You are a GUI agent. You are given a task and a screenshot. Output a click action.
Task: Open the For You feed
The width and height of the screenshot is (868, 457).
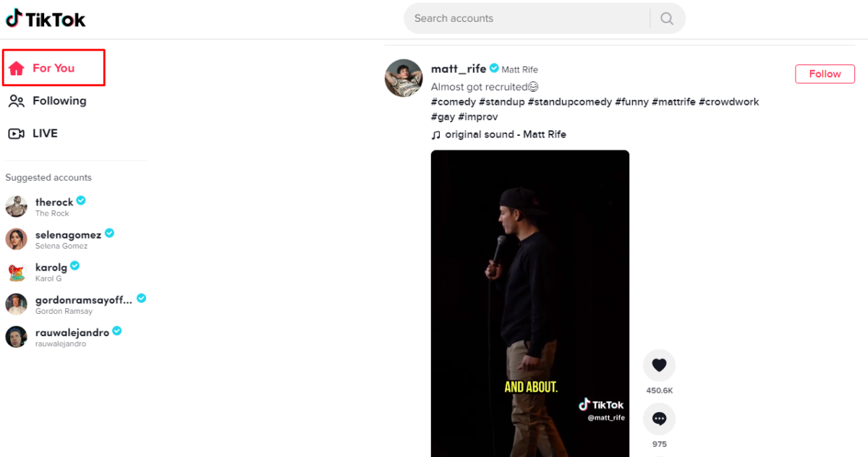coord(54,68)
